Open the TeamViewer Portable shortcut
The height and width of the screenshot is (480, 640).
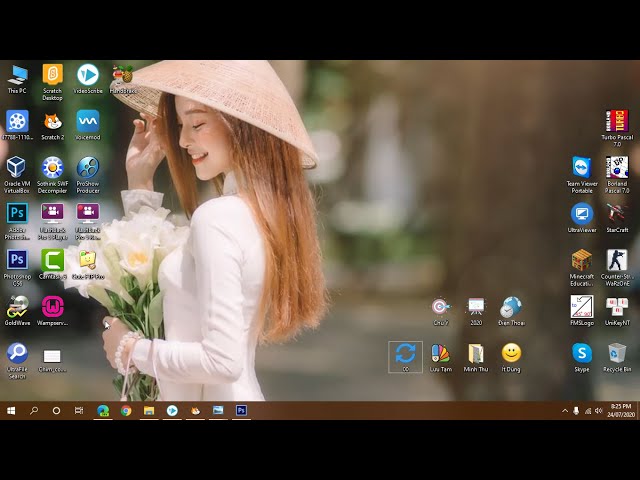point(582,167)
